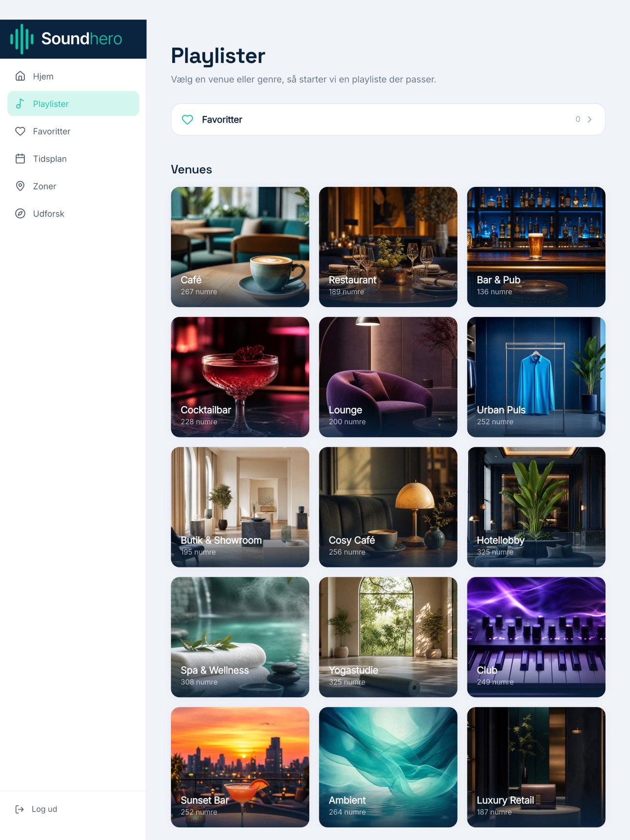Click the calendar icon beside Tidsplan
The width and height of the screenshot is (630, 840).
click(20, 158)
